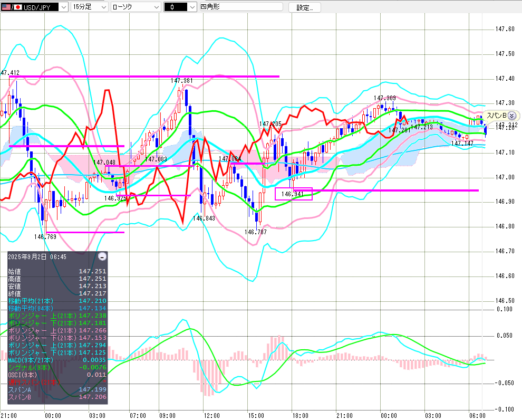Click the Bollinger row showing 147.153
The image size is (522, 420).
tap(57, 338)
